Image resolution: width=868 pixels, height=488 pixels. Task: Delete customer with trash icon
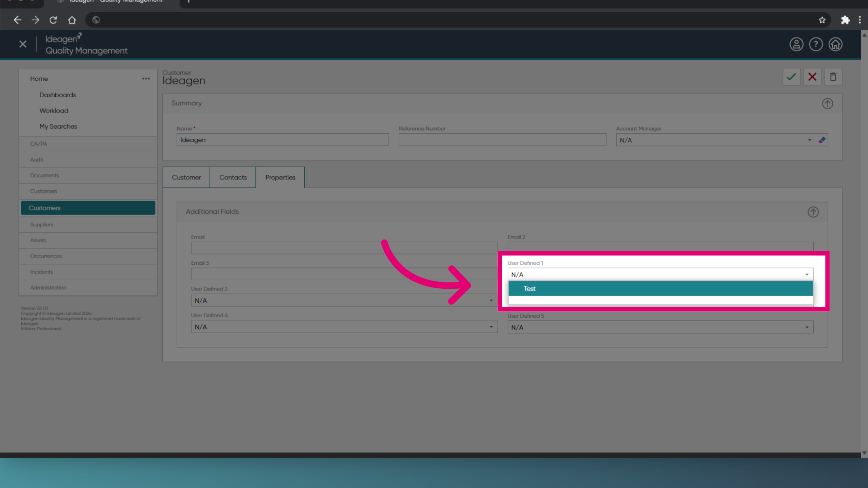(833, 77)
